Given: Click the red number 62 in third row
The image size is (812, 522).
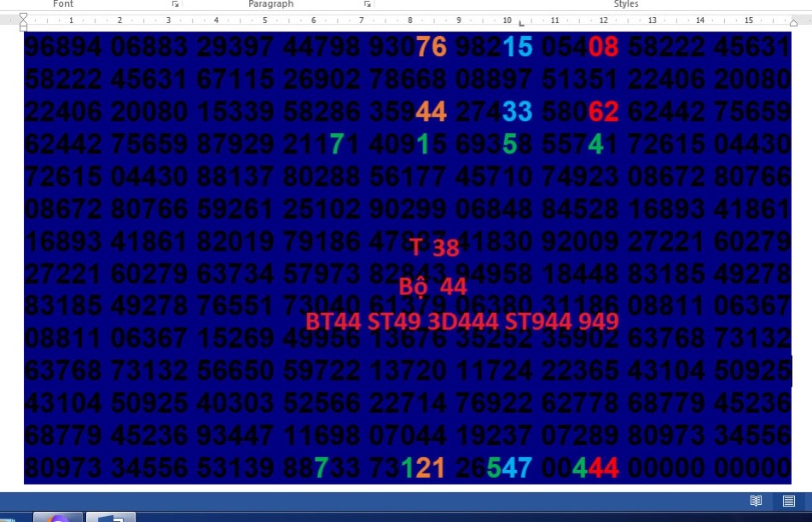Looking at the screenshot, I should pos(603,112).
